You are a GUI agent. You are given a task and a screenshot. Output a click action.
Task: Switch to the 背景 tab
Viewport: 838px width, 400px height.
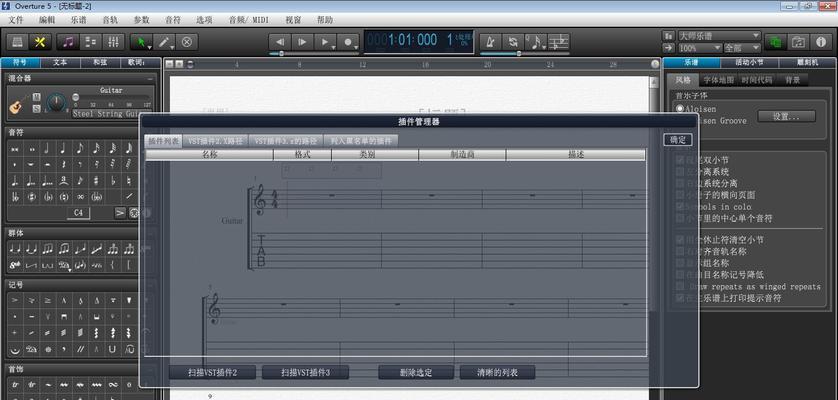793,80
